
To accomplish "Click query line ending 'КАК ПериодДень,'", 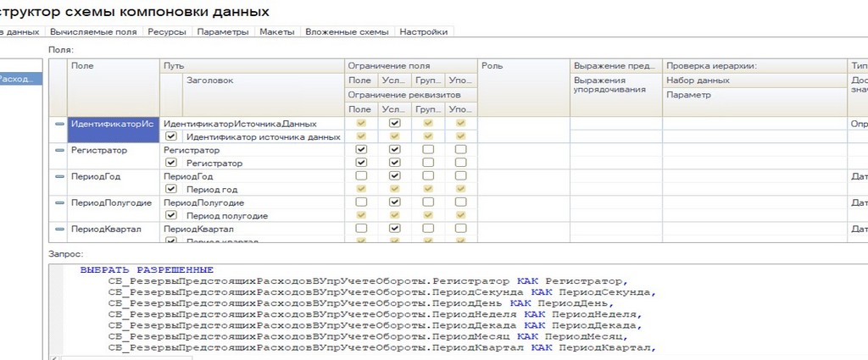I will [362, 303].
